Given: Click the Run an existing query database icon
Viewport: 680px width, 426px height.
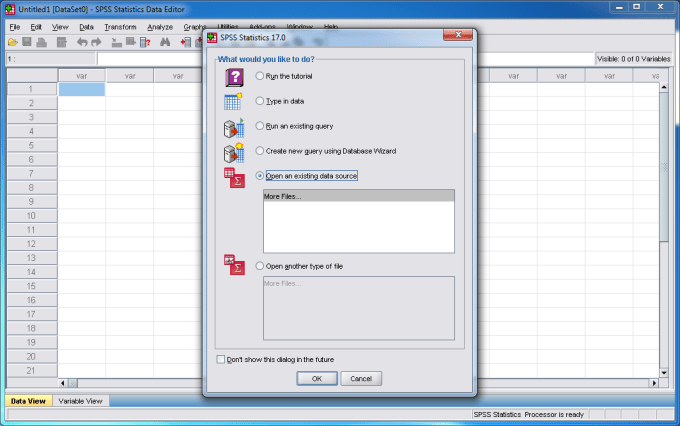Looking at the screenshot, I should [234, 128].
